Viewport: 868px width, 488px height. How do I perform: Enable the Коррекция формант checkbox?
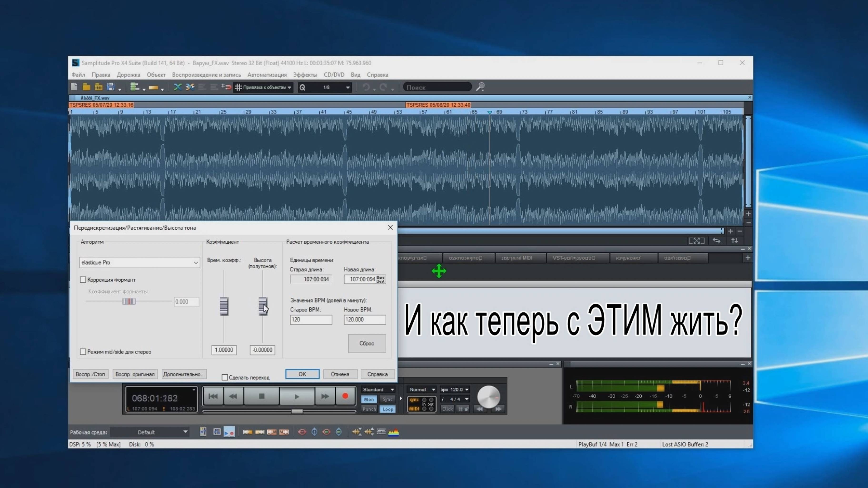tap(83, 280)
